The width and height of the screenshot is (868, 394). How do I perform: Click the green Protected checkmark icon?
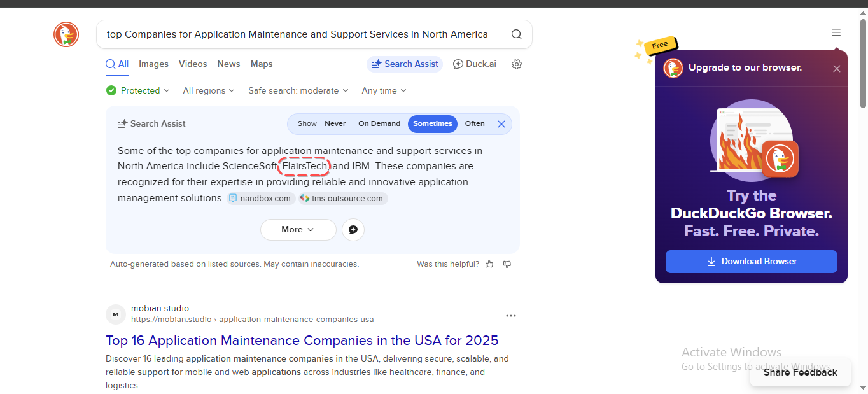(111, 90)
